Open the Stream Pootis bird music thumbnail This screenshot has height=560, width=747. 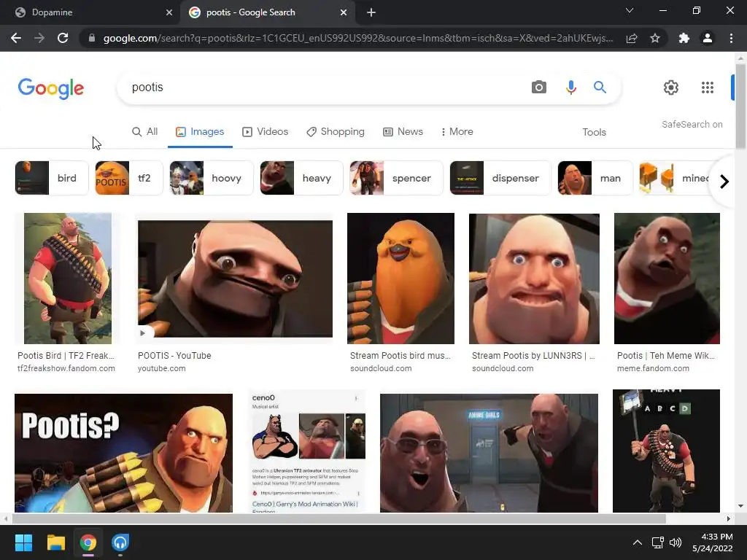click(x=400, y=278)
